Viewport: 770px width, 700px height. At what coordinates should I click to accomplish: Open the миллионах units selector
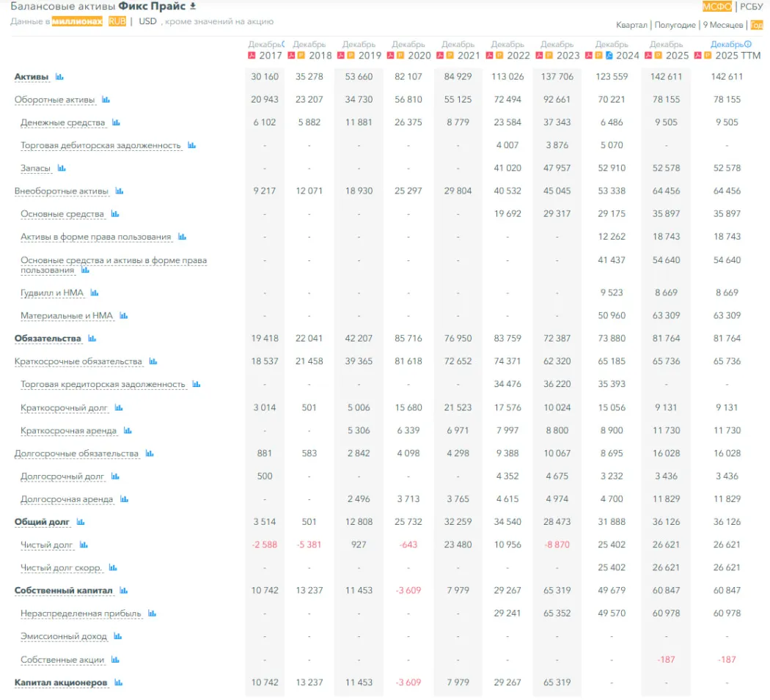coord(77,21)
